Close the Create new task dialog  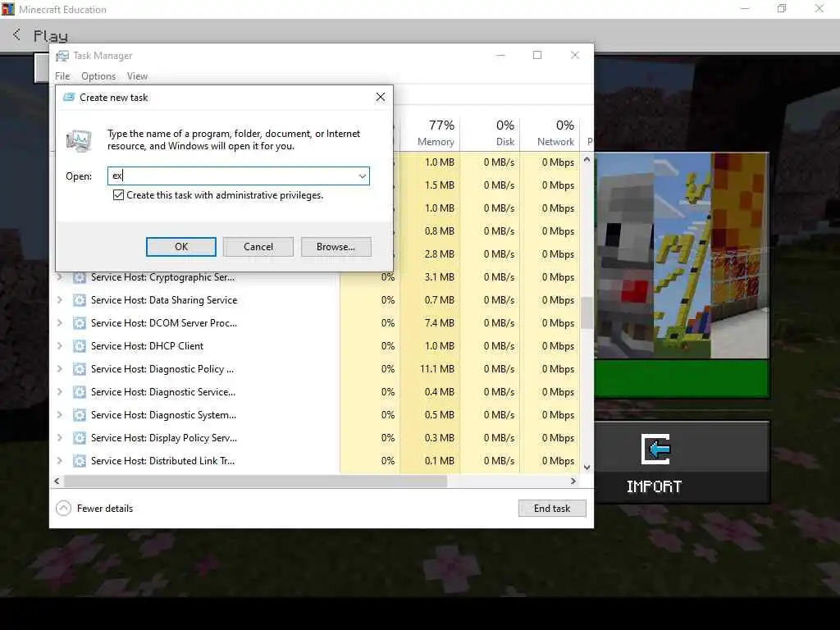381,97
